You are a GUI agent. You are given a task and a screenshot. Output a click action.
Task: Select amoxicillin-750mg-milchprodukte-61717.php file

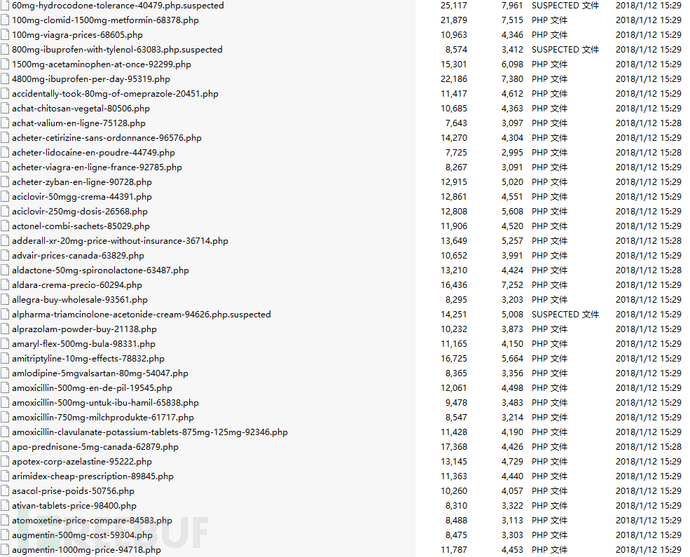103,418
